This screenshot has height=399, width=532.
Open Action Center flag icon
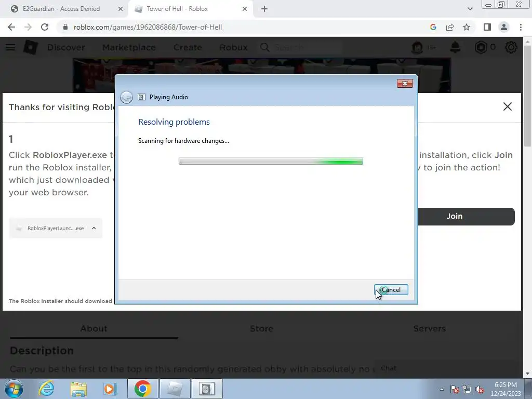coord(455,389)
